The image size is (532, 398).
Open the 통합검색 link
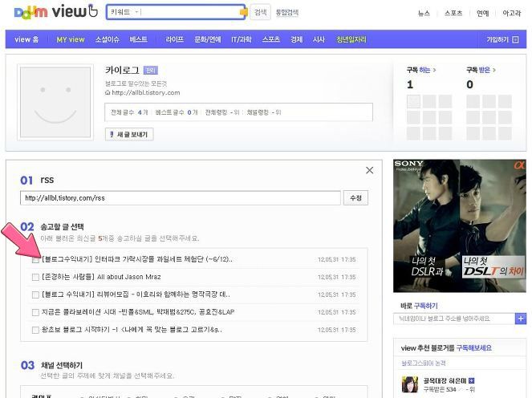click(286, 13)
